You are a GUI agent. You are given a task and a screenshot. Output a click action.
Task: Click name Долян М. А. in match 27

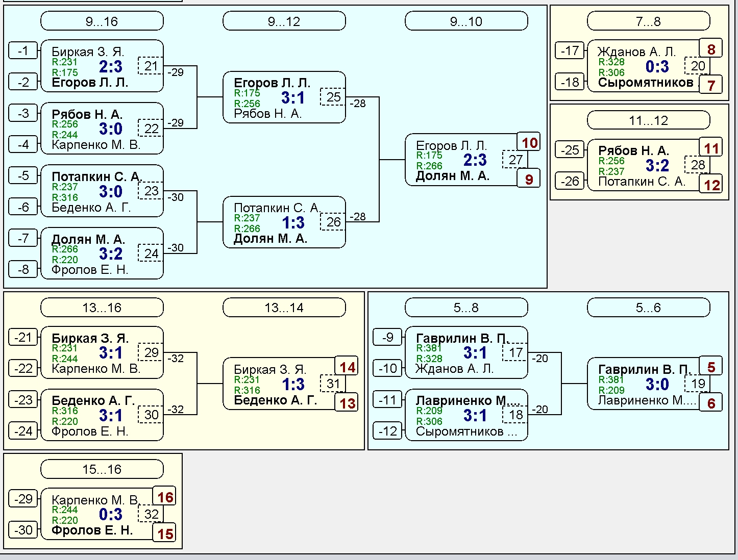point(453,176)
